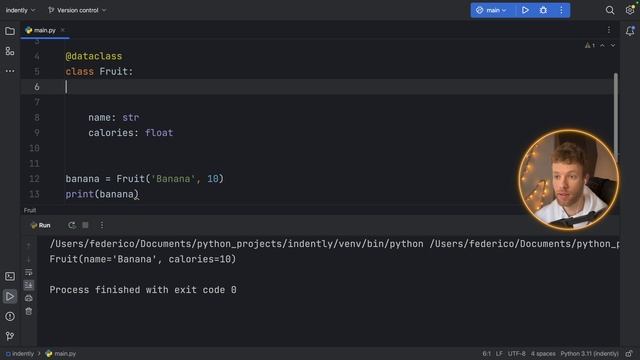Stop the running process
This screenshot has height=360, width=640.
click(85, 225)
